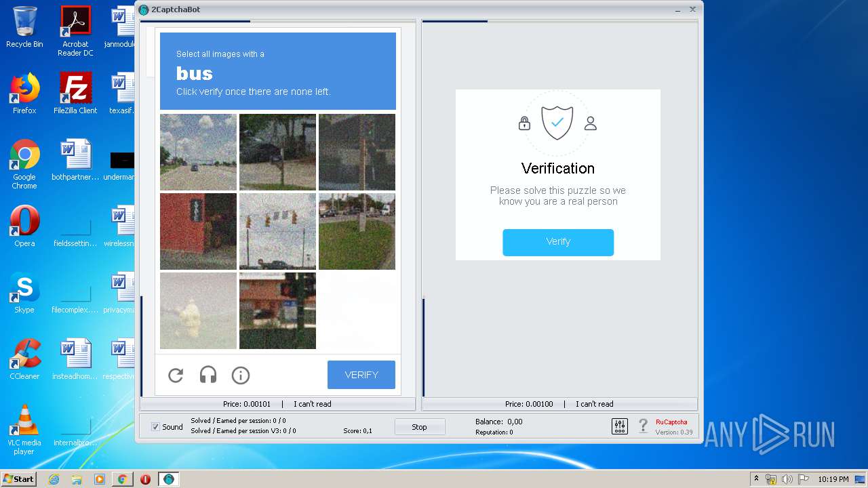Click the question mark help icon

coord(643,426)
